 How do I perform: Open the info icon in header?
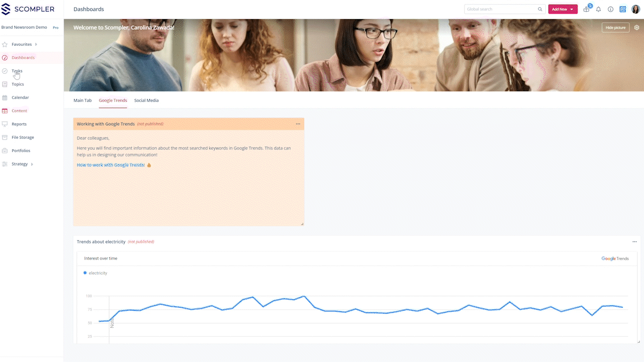tap(610, 9)
